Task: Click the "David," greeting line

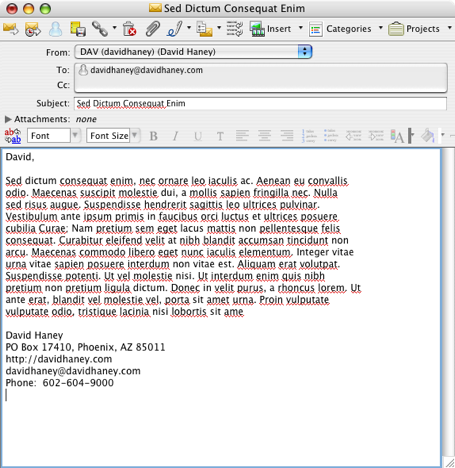Action: 20,157
